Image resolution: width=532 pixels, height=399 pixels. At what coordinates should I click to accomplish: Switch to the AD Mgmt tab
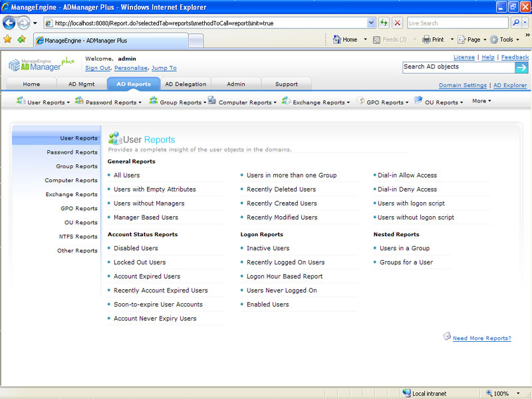click(x=81, y=84)
